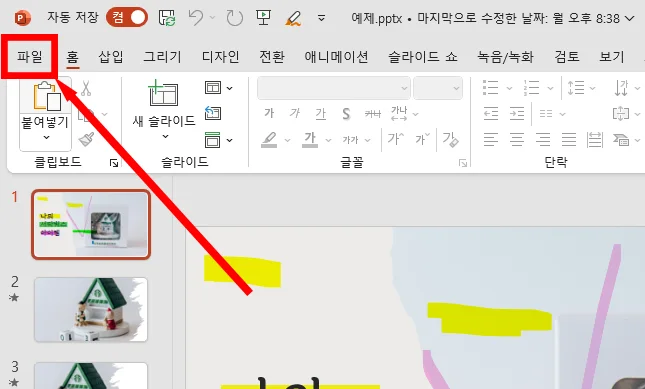This screenshot has height=389, width=645.
Task: Select the 홈 tab
Action: tap(72, 56)
